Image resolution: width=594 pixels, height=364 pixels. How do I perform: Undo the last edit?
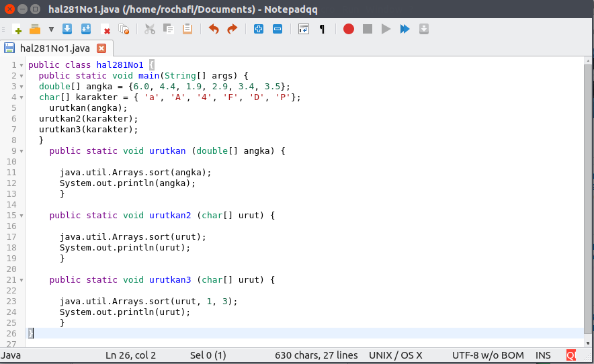coord(214,29)
